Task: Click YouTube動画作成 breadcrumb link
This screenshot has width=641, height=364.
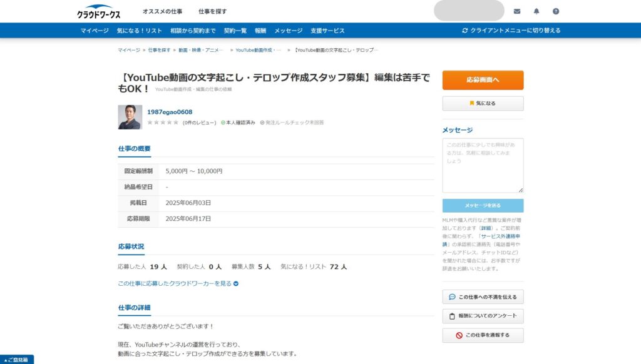Action: click(x=258, y=50)
